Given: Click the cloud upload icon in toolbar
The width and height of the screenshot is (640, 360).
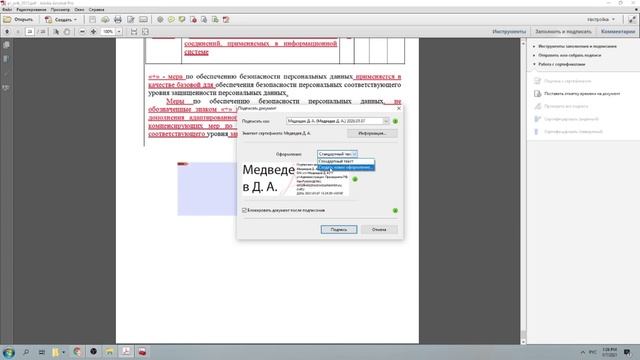Looking at the screenshot, I should tap(105, 20).
